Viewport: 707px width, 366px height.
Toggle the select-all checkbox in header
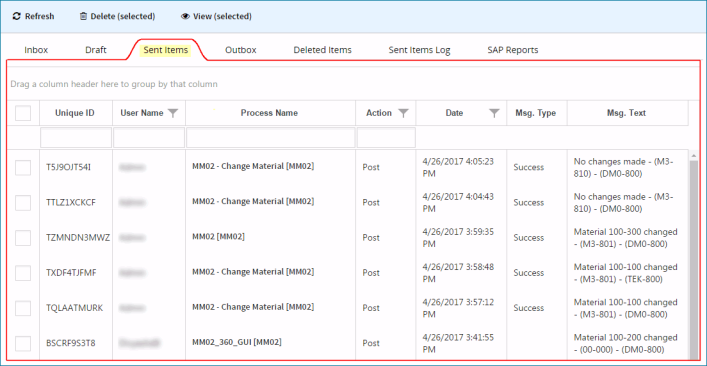pyautogui.click(x=23, y=113)
